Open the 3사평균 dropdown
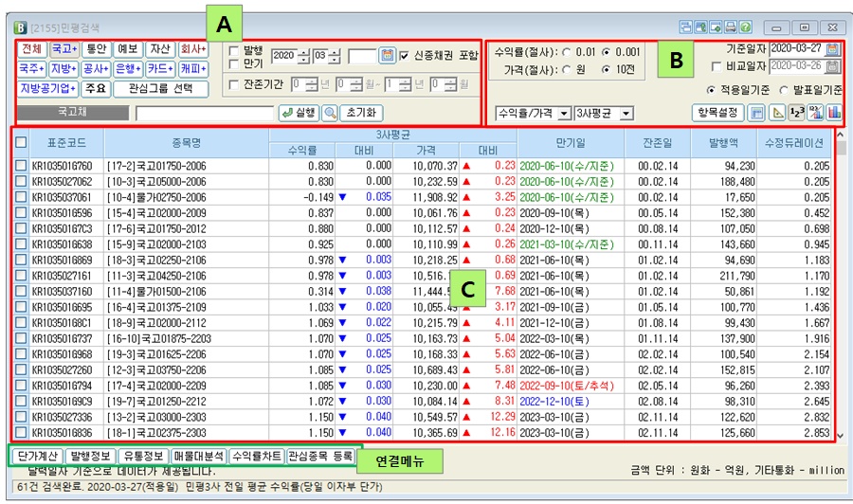Screen dimensions: 853x504 tap(604, 113)
